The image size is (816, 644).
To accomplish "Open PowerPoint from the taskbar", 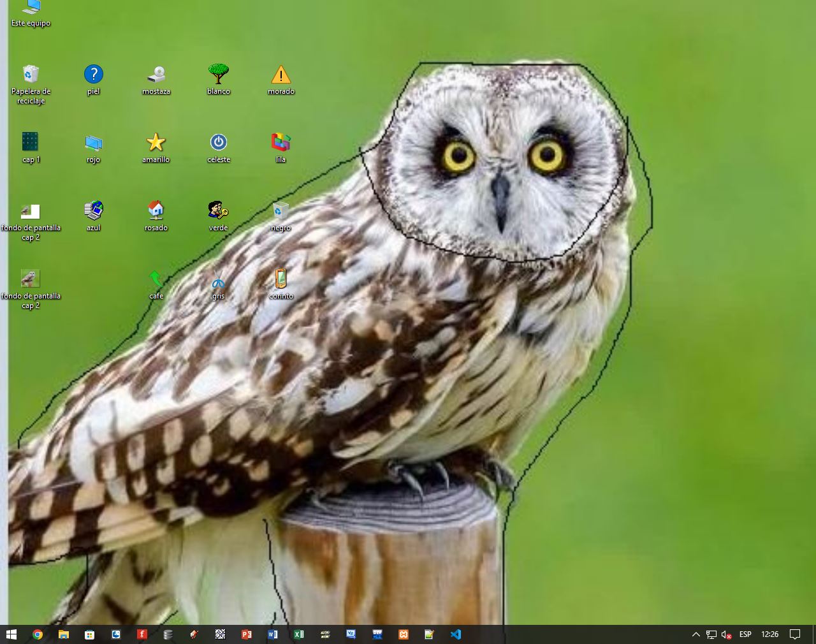I will pyautogui.click(x=247, y=634).
